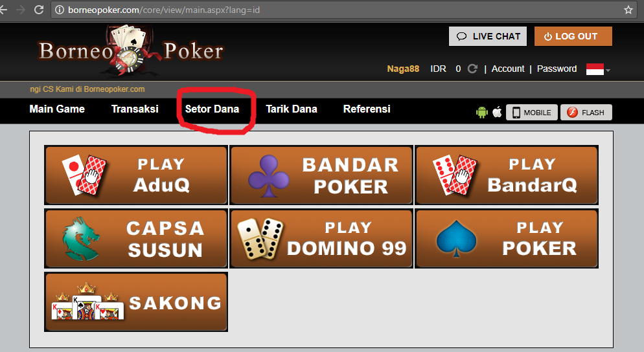Click the balance refresh icon
The height and width of the screenshot is (352, 644).
[472, 69]
